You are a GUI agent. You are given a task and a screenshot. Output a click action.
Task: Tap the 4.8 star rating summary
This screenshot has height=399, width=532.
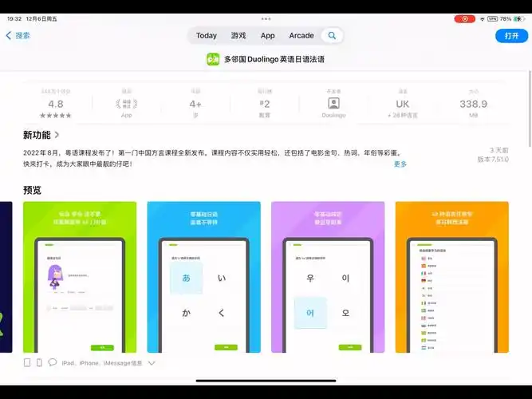click(56, 105)
